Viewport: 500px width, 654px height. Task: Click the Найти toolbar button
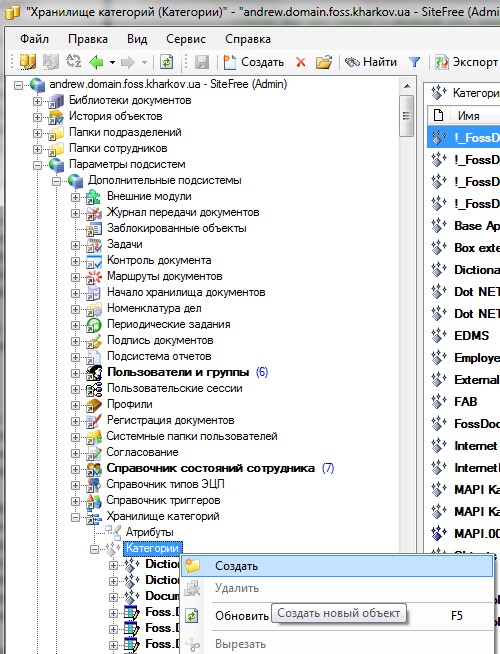point(370,62)
